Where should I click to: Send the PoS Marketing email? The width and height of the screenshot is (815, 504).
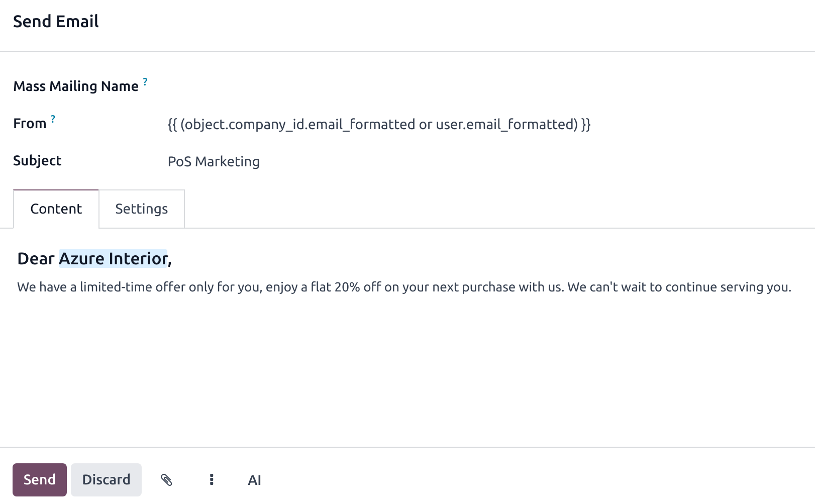39,479
